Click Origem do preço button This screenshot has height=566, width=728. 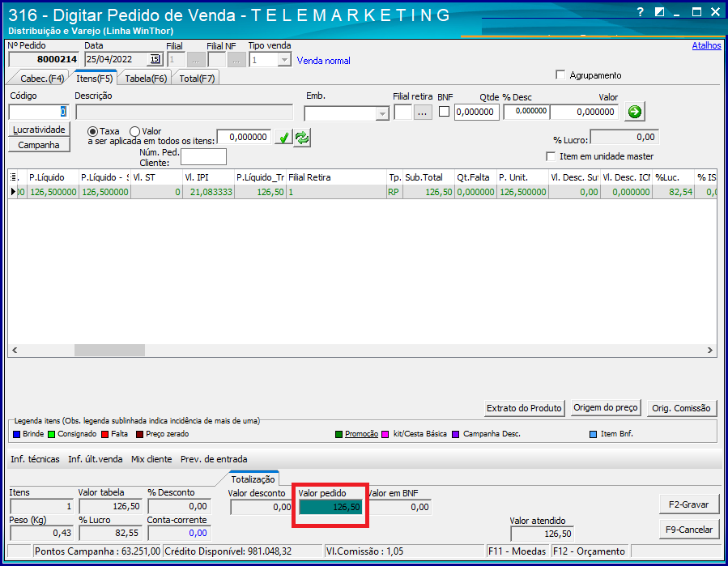click(x=606, y=407)
